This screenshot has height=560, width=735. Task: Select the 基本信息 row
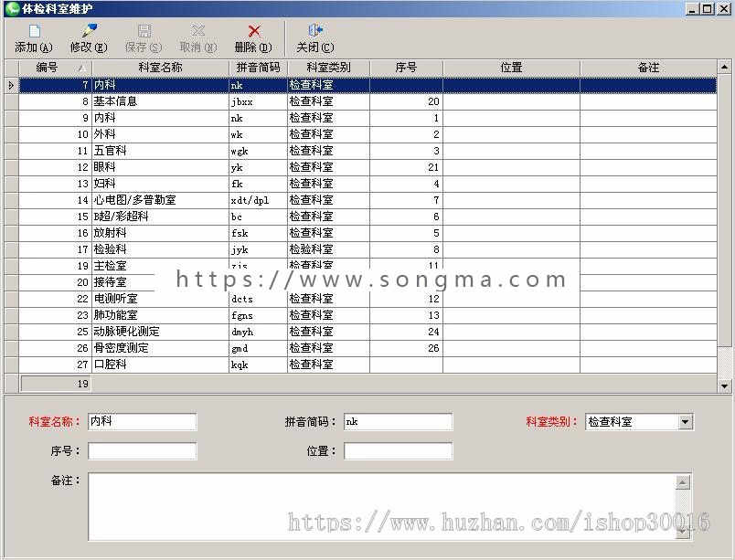(x=367, y=101)
